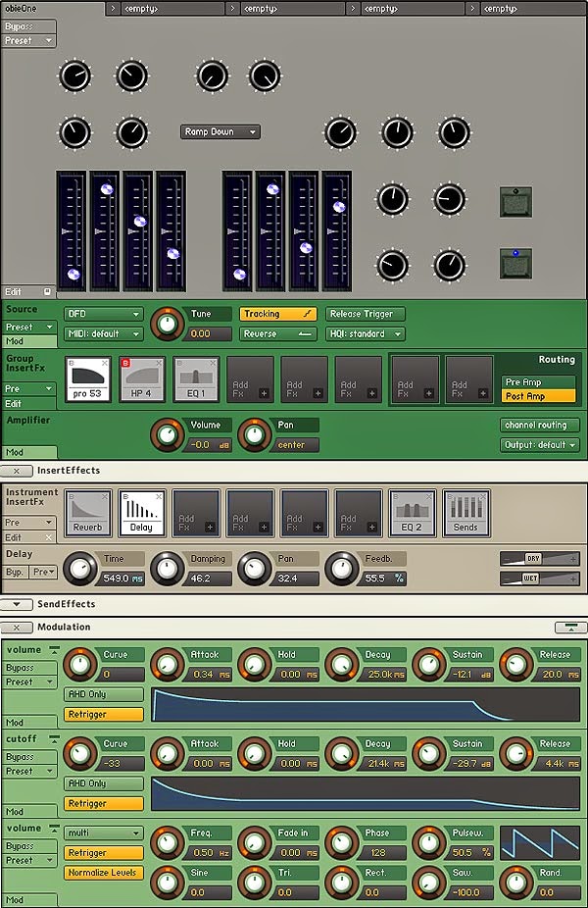
Task: Click the Amplifier Volume knob
Action: tap(168, 435)
